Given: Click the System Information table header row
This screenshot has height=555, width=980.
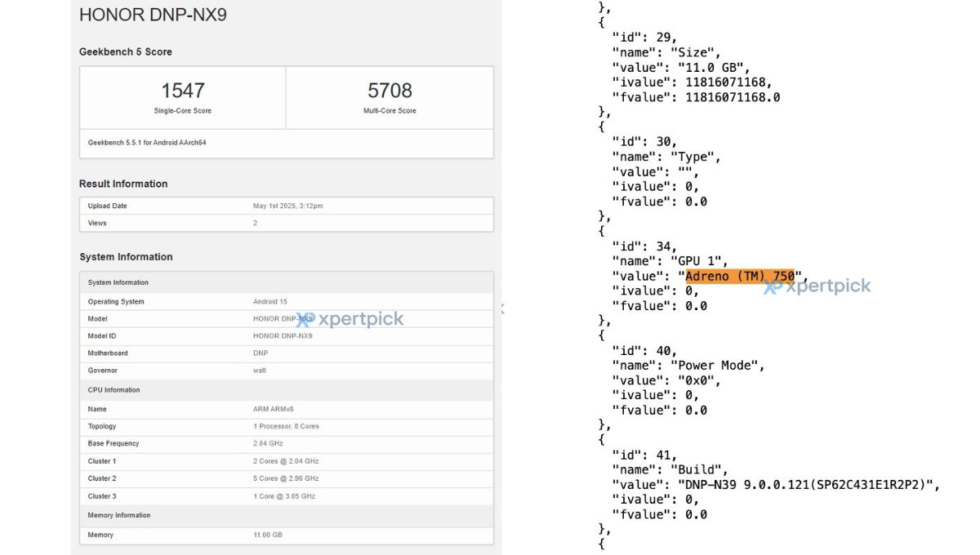Looking at the screenshot, I should 287,282.
